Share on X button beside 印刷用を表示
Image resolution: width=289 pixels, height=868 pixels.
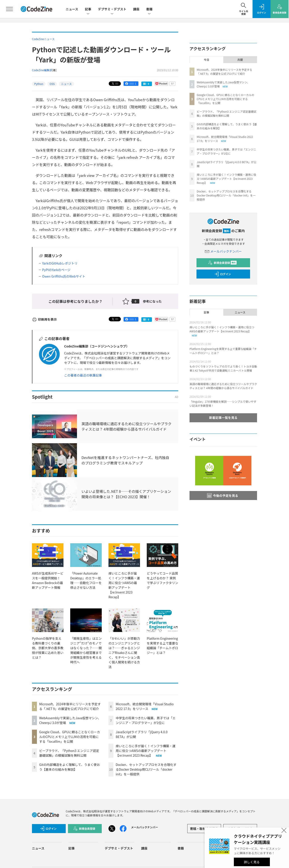(115, 319)
